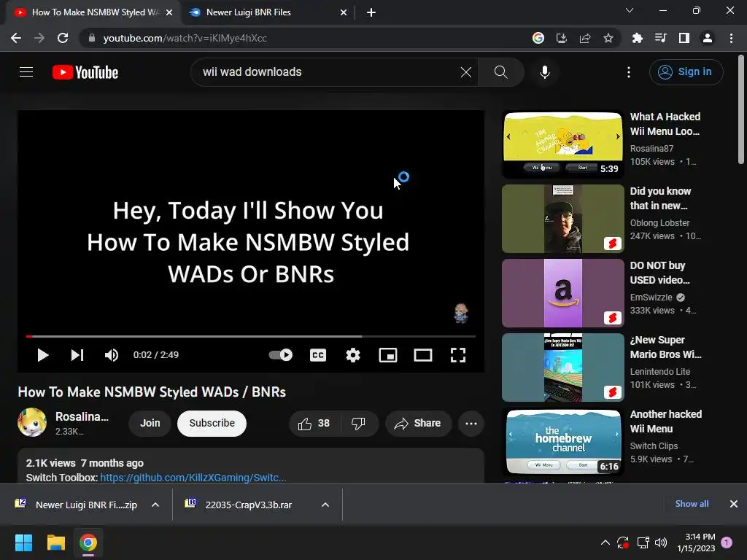Image resolution: width=747 pixels, height=560 pixels.
Task: Expand options for Newer Luigi BNR zip download
Action: tap(155, 505)
